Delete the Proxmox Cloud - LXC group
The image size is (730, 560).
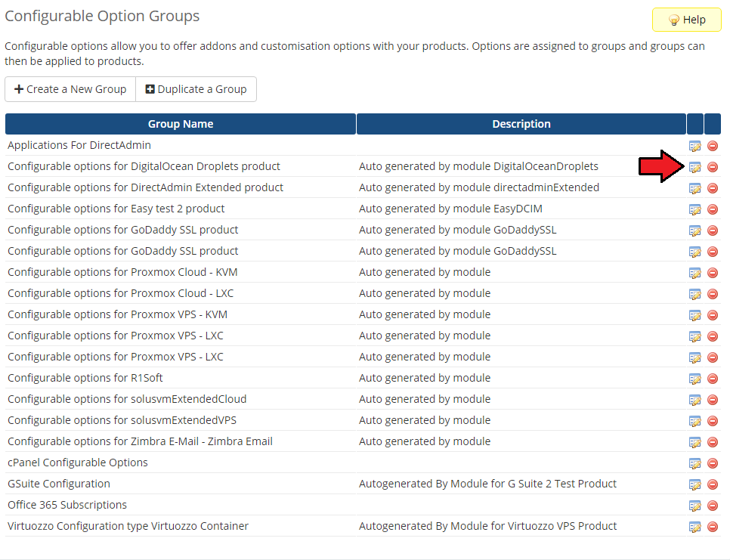click(x=713, y=294)
